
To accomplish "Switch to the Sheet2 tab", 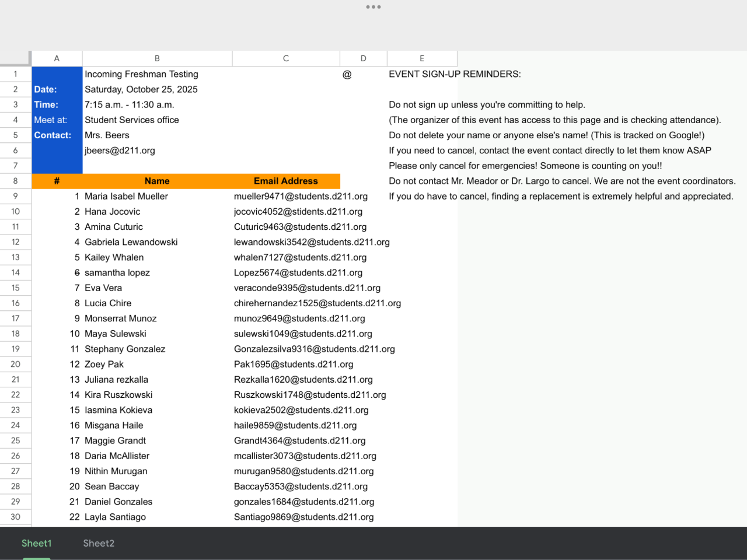I will 99,543.
